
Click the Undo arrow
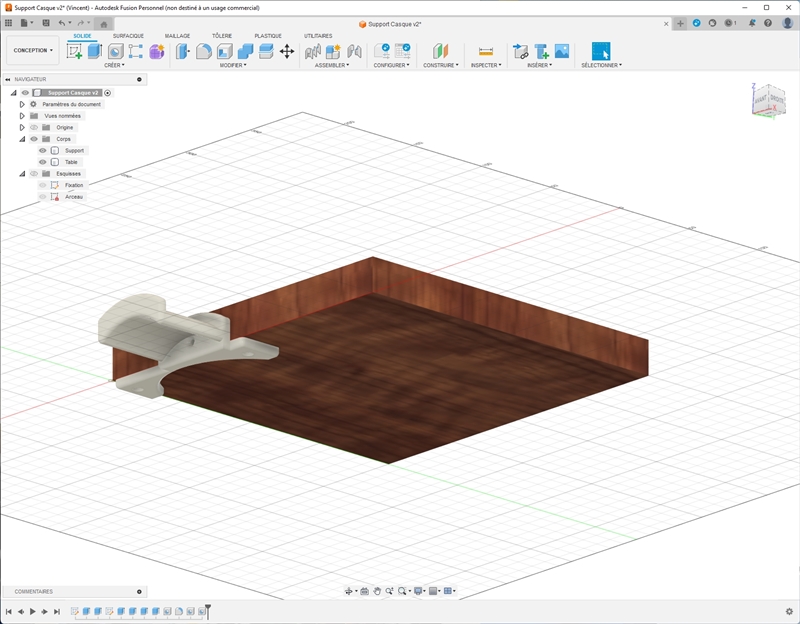62,23
